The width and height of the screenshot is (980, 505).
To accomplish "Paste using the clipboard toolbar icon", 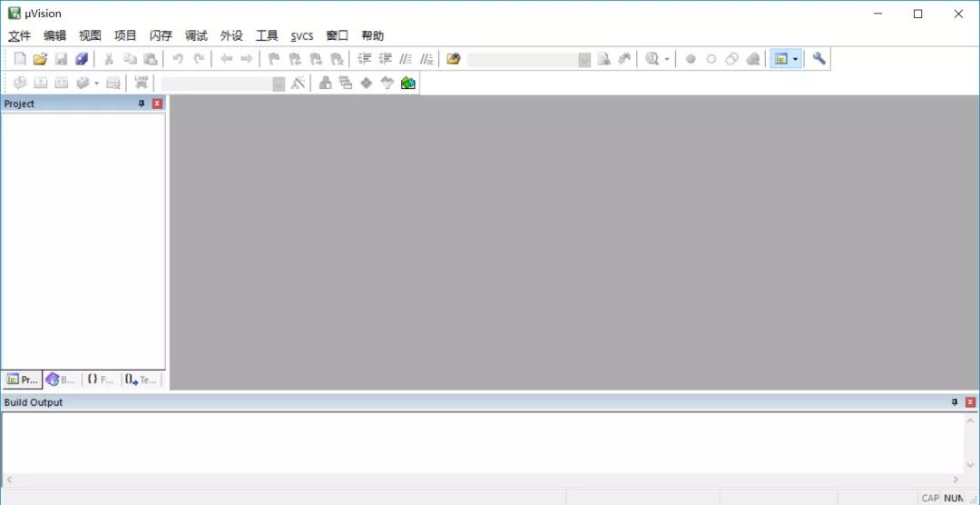I will pos(150,59).
